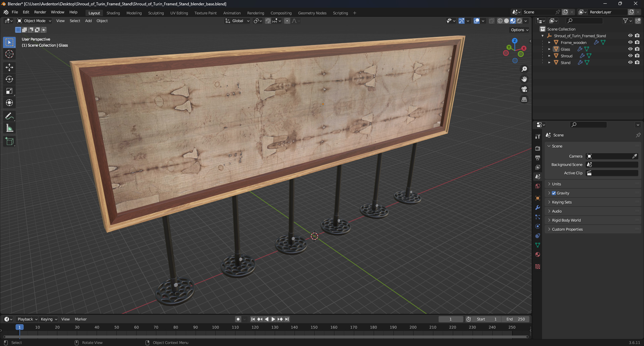Select the Scale tool
This screenshot has width=644, height=346.
[x=9, y=91]
